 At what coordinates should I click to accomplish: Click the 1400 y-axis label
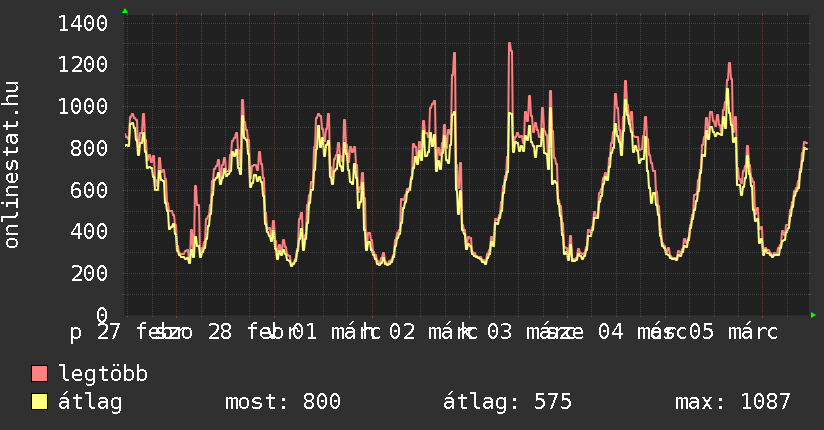[84, 23]
